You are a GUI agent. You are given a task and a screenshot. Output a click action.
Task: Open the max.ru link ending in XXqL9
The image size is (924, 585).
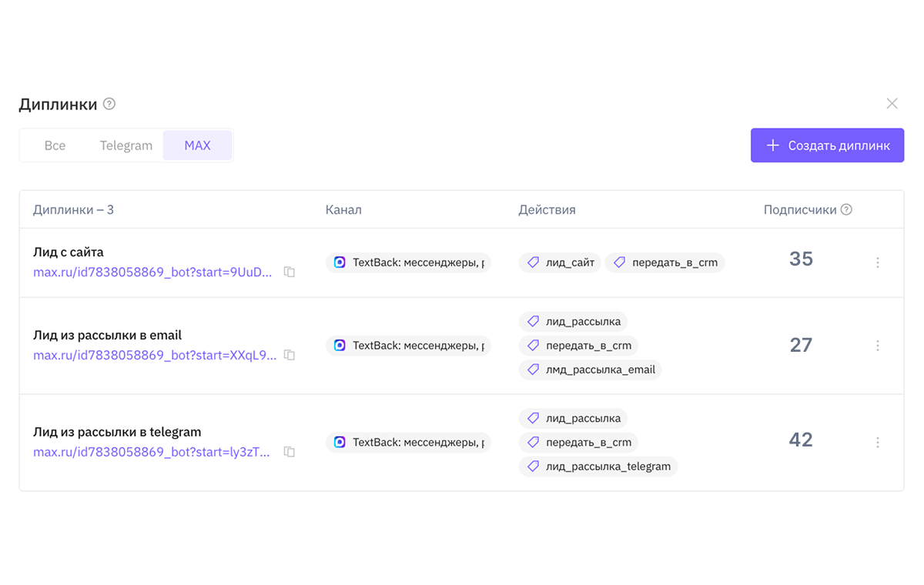154,355
